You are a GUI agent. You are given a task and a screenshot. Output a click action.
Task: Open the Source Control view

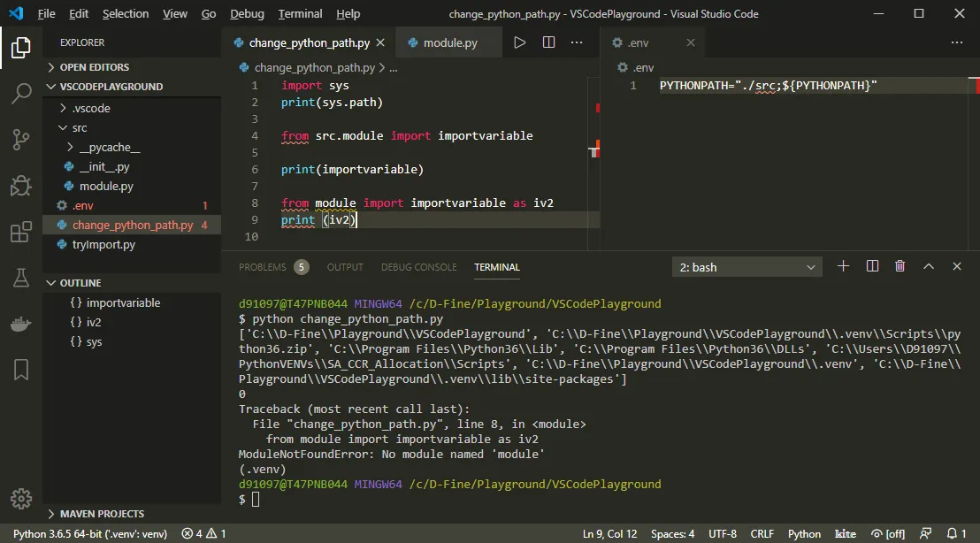(x=20, y=140)
